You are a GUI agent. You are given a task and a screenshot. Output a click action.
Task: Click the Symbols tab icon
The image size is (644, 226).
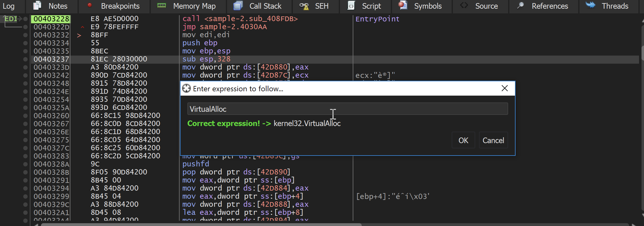(x=403, y=5)
